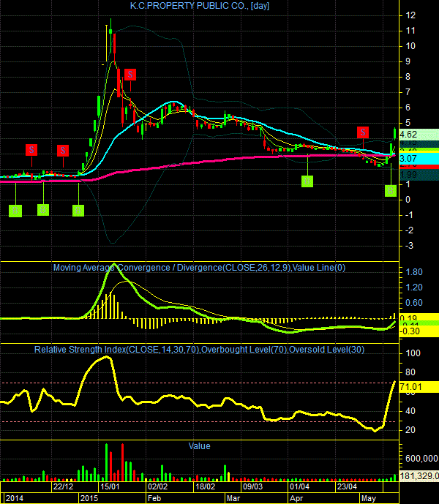Viewport: 439px width, 504px height.
Task: Select the 09/03 date on the time axis
Action: click(252, 486)
